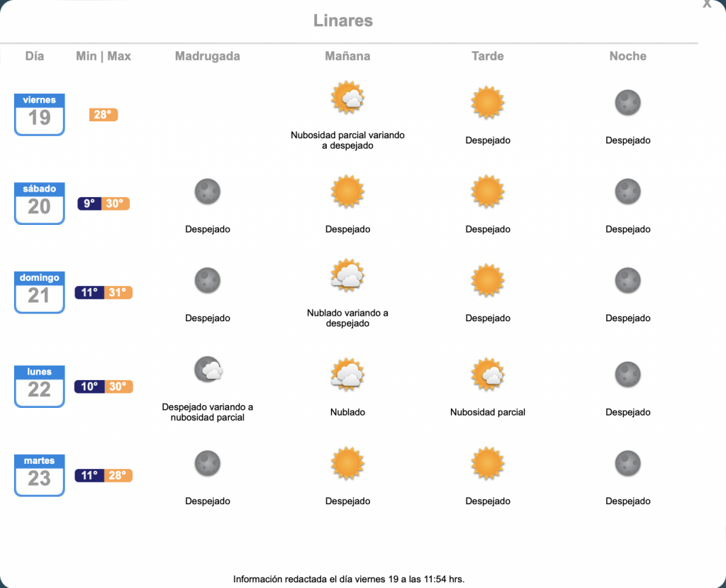Viewport: 726px width, 588px height.
Task: Click the Madrugada column header
Action: tap(208, 56)
